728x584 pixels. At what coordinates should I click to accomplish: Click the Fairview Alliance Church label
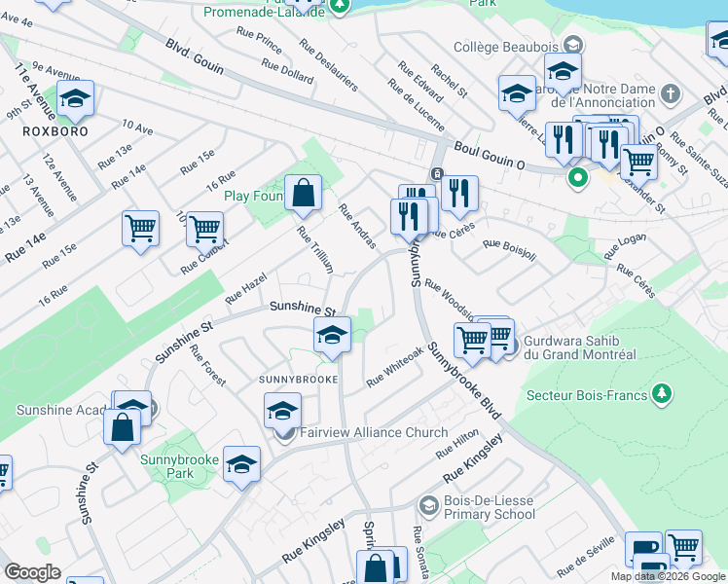coord(374,433)
